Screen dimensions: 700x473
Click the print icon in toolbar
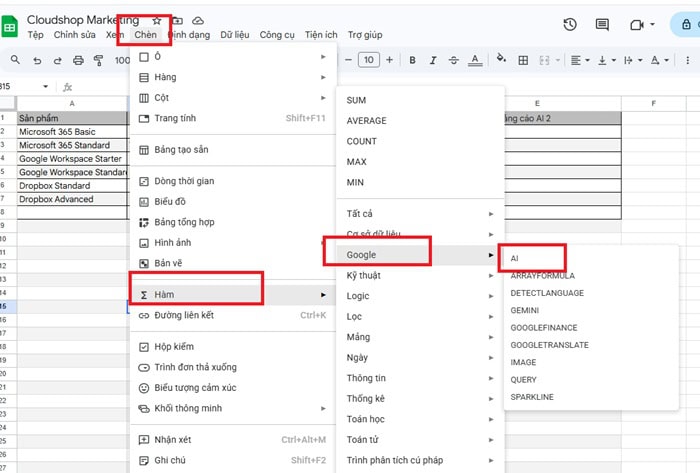(78, 60)
